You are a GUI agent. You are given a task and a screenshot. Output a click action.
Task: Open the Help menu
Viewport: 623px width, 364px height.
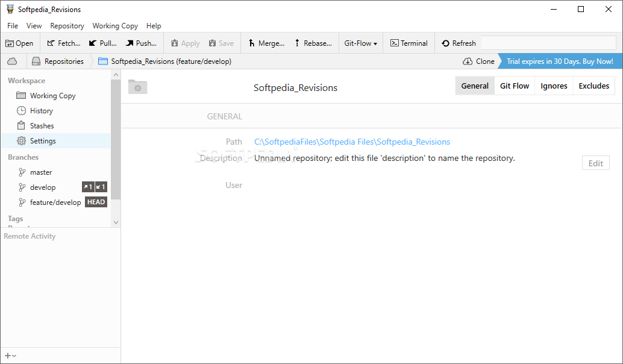coord(154,26)
